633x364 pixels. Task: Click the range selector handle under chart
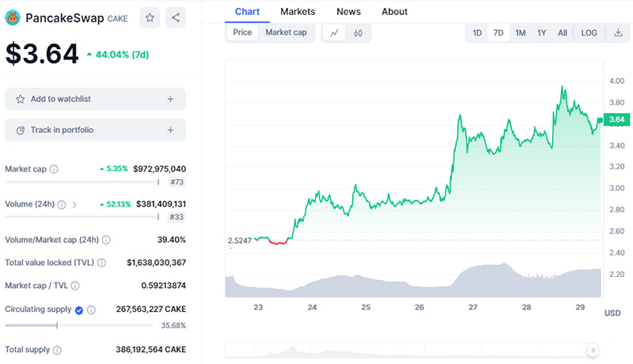593,351
